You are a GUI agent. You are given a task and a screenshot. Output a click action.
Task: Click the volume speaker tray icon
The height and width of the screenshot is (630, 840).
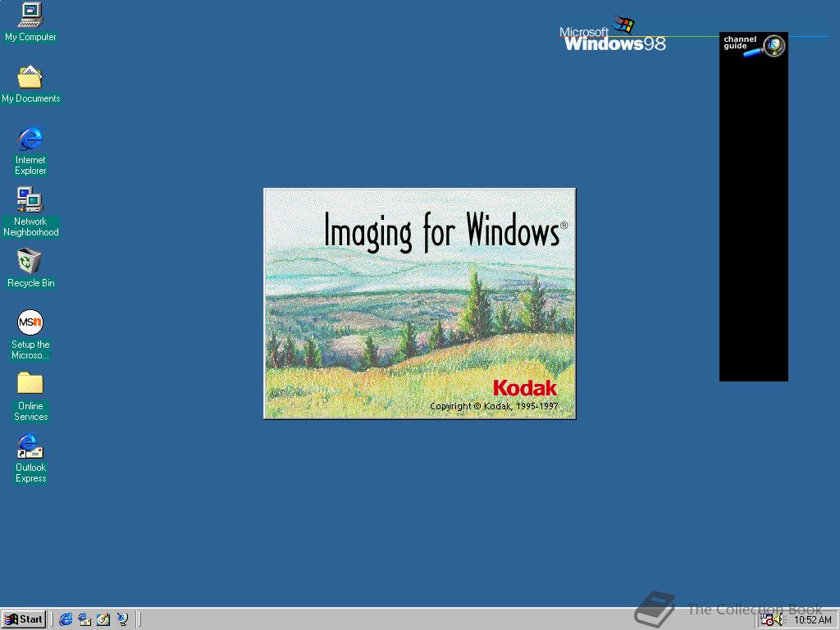click(779, 620)
